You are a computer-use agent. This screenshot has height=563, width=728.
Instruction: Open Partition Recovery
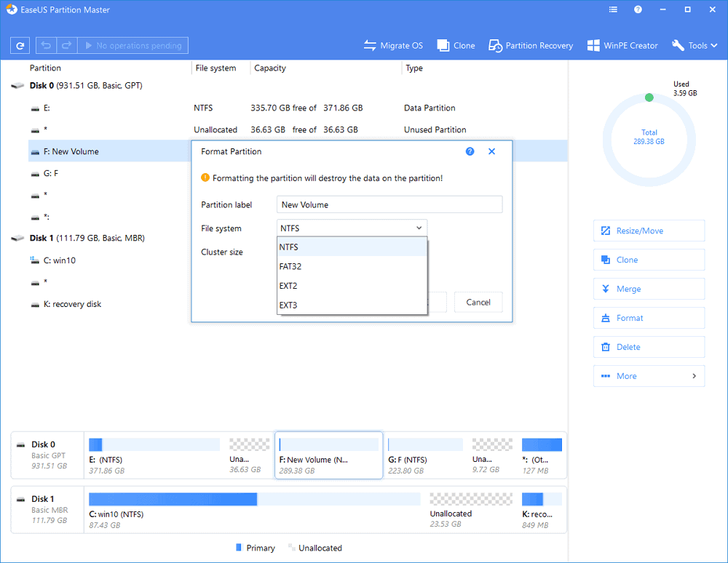pos(531,45)
